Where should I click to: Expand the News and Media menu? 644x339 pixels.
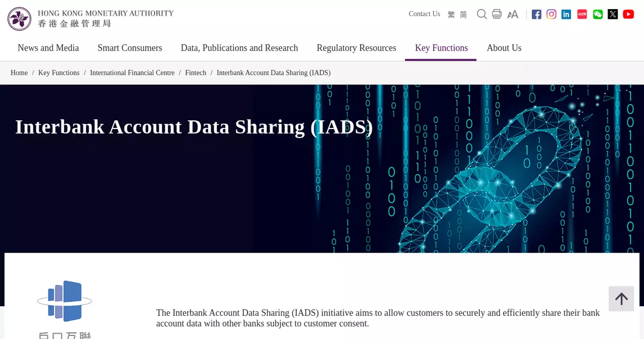pos(48,48)
